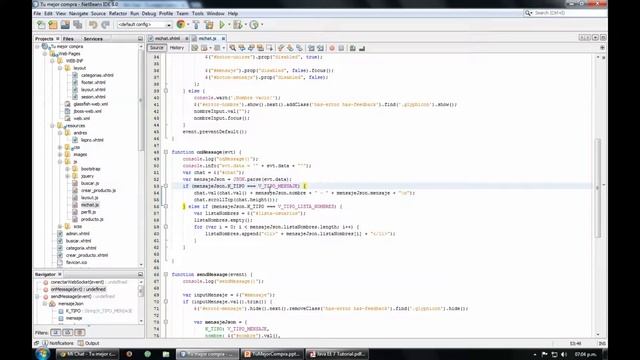640x360 pixels.
Task: Click the green Run Project icon
Action: coord(222,25)
